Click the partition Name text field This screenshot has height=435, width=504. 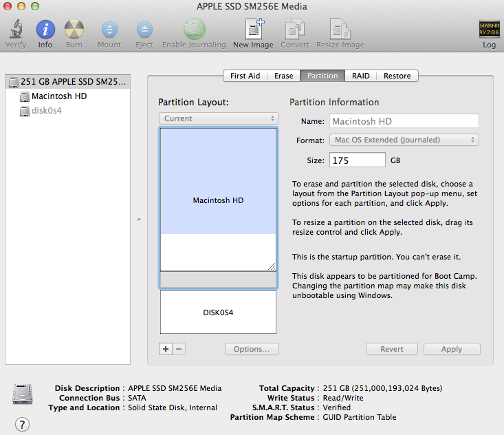point(404,121)
